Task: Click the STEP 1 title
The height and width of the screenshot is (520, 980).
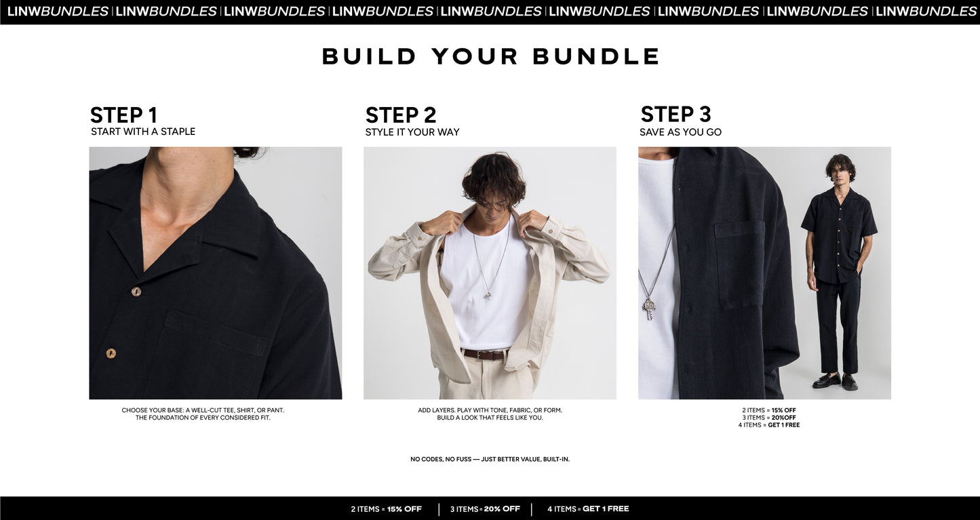Action: point(123,115)
